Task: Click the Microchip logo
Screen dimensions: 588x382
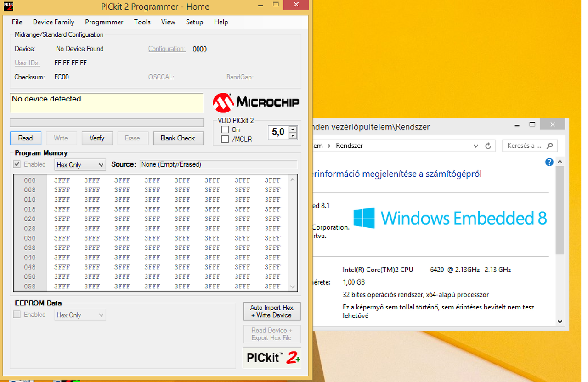Action: pyautogui.click(x=256, y=102)
